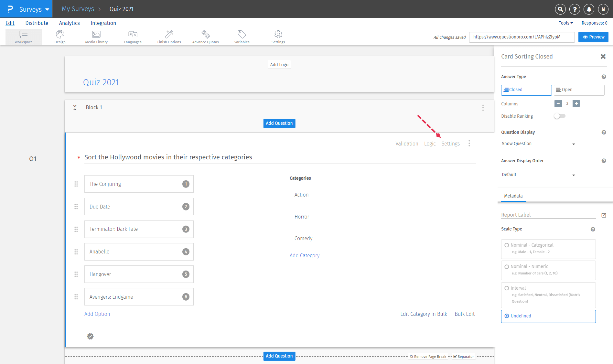Click the Report Label input field

click(x=548, y=215)
